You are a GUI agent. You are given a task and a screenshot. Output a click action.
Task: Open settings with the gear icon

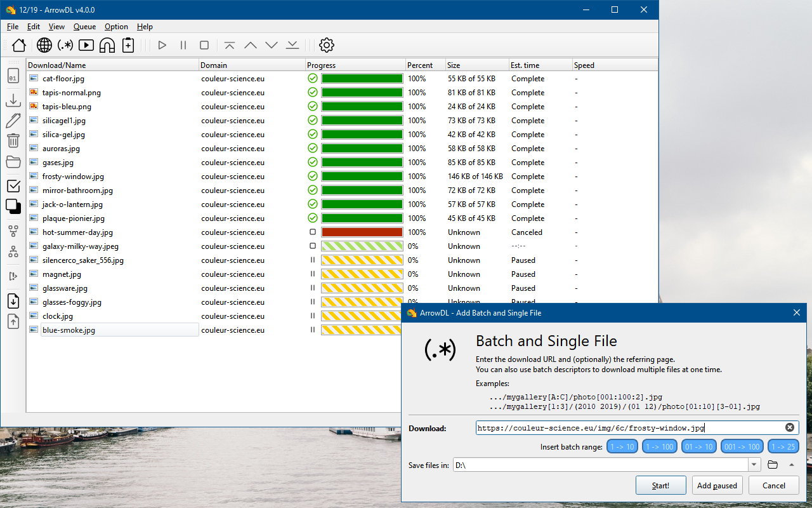tap(326, 45)
